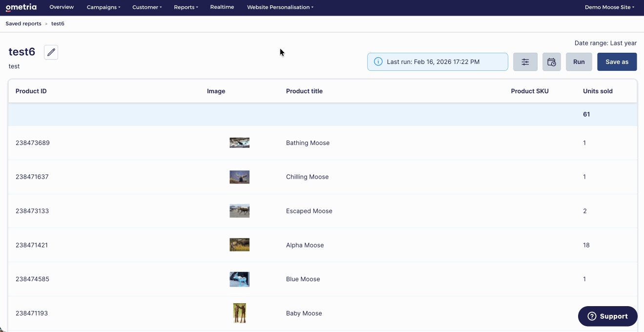Open the Realtime page
Image resolution: width=644 pixels, height=332 pixels.
pos(222,7)
